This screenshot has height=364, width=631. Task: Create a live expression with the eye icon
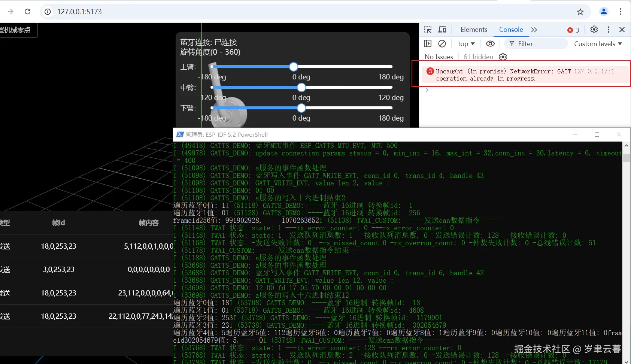coord(490,44)
